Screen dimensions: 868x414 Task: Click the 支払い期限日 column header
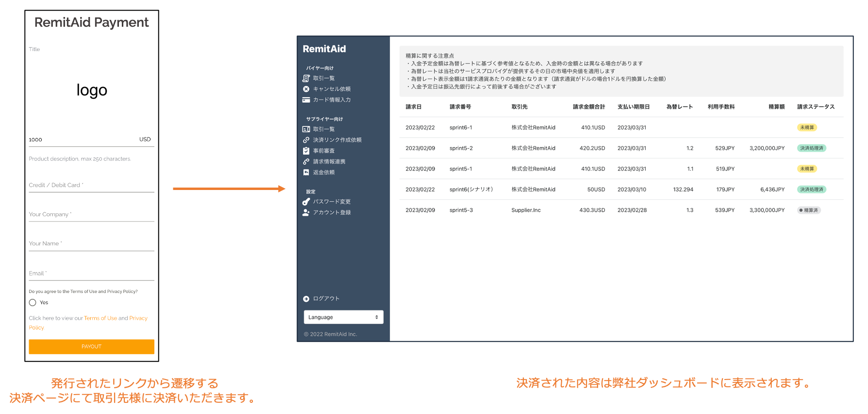click(634, 107)
